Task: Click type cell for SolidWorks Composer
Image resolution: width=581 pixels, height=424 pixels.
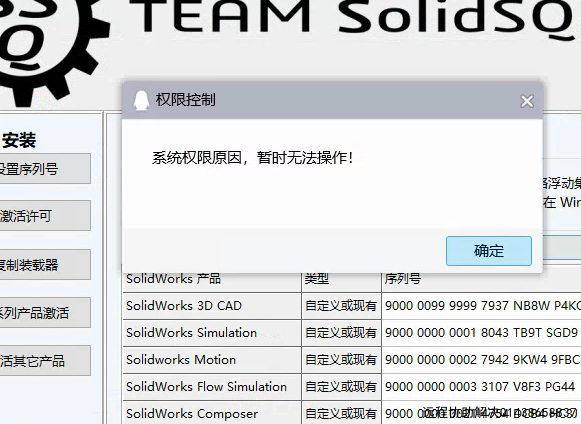Action: [341, 413]
